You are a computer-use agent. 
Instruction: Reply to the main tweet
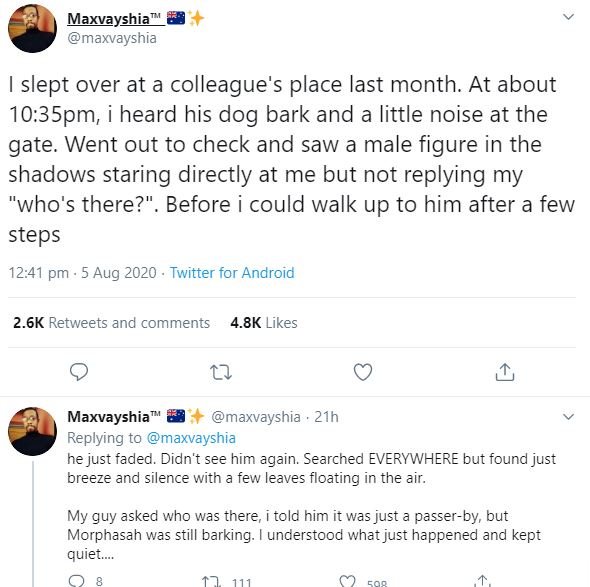(79, 372)
